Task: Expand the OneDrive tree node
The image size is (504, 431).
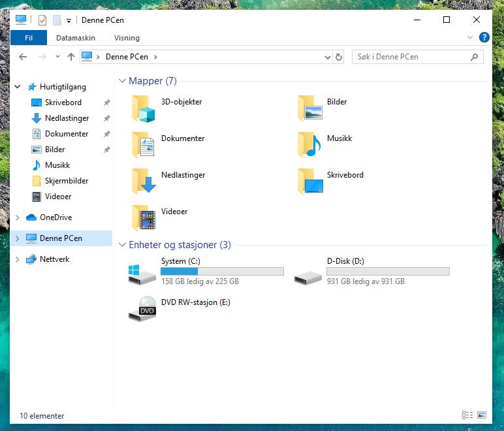Action: coord(18,217)
